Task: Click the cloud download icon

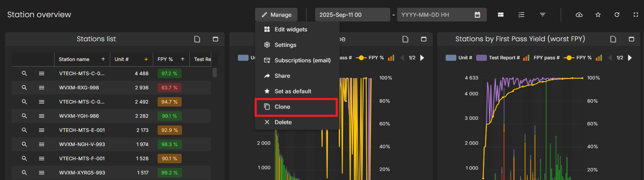Action: 579,15
